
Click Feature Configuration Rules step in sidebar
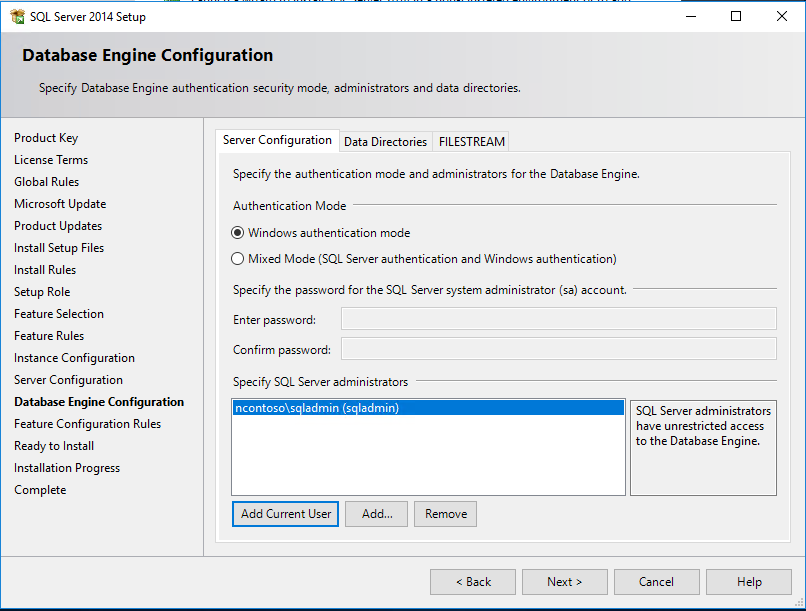(x=88, y=424)
